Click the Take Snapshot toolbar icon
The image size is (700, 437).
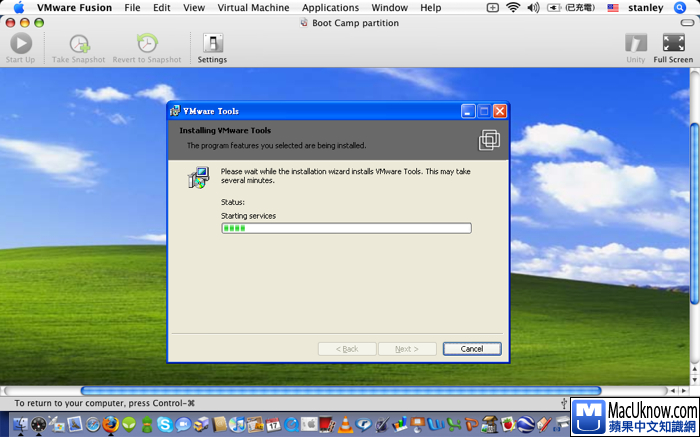[79, 47]
